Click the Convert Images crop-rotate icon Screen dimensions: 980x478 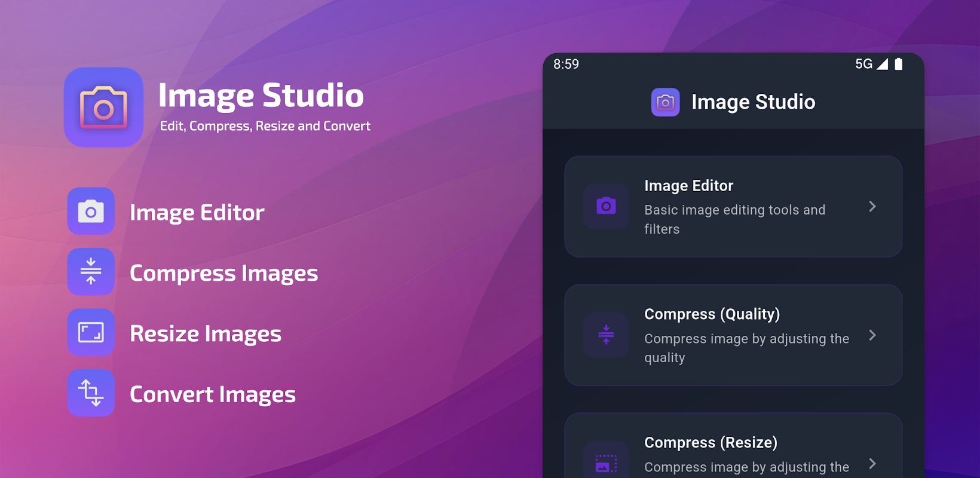coord(91,393)
